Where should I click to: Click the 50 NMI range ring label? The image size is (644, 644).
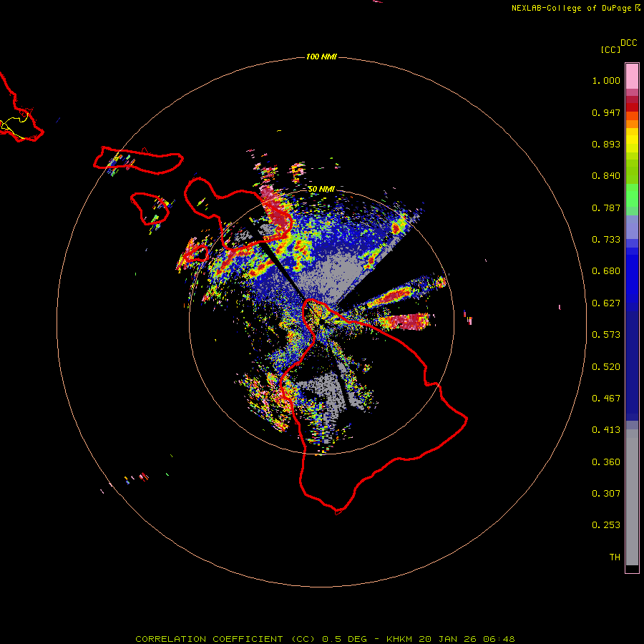(321, 190)
